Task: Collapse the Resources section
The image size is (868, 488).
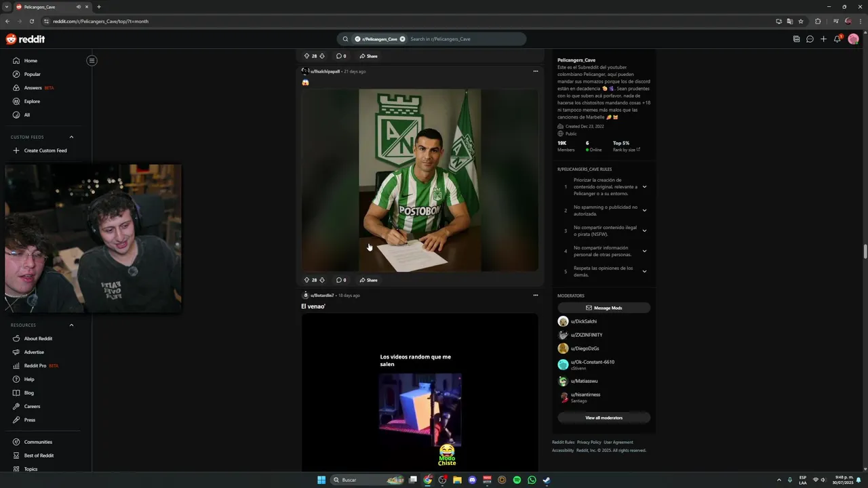Action: tap(71, 325)
